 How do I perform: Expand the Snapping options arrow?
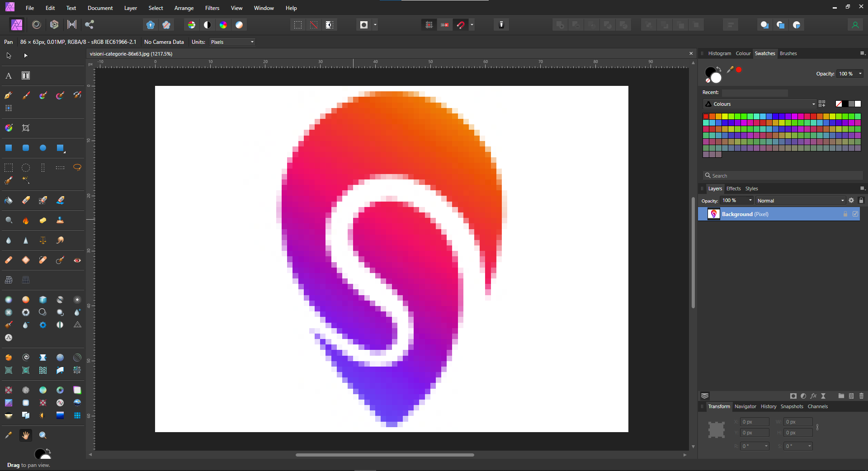click(472, 25)
